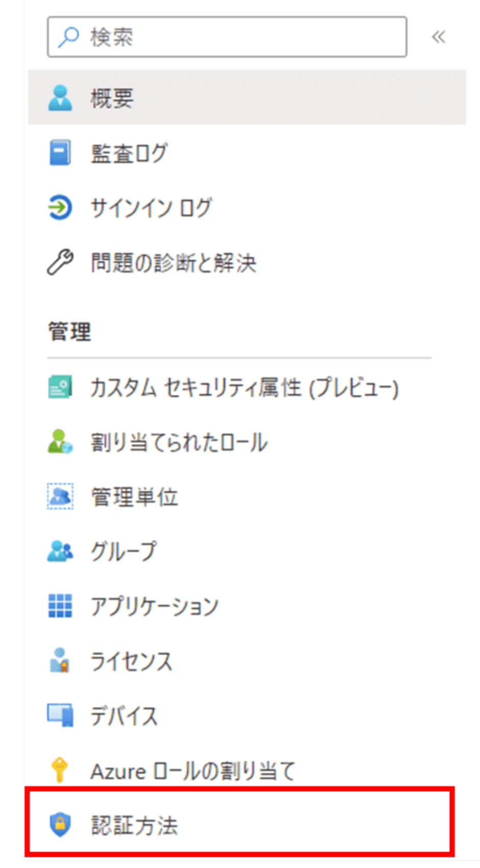Click the 認証方法 shield lock icon
The height and width of the screenshot is (868, 480).
(60, 825)
